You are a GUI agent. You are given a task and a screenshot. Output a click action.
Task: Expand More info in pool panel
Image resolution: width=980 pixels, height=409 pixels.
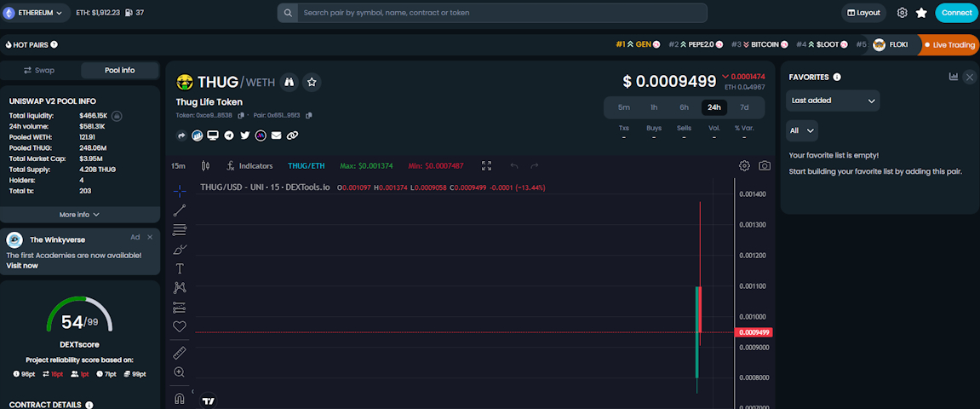[x=80, y=215]
